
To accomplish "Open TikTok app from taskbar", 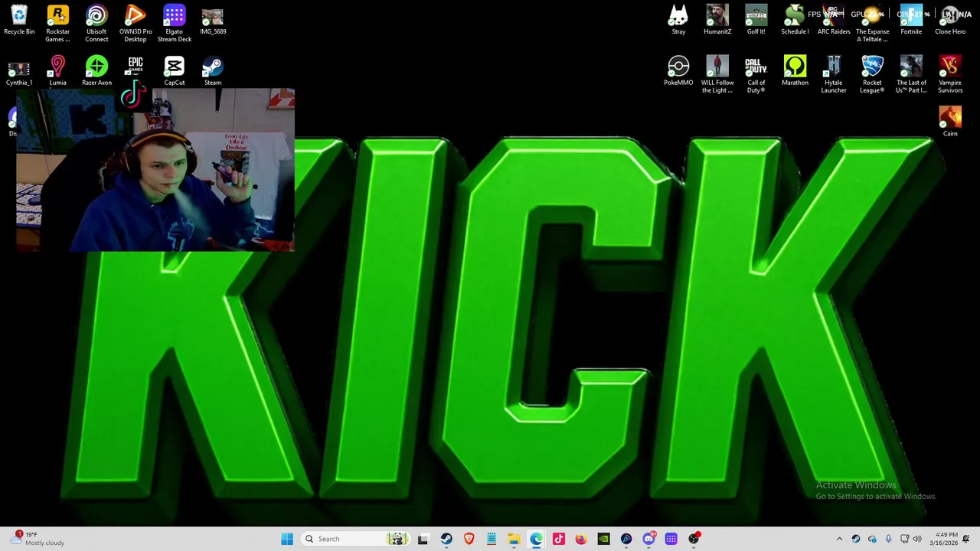I will [558, 539].
